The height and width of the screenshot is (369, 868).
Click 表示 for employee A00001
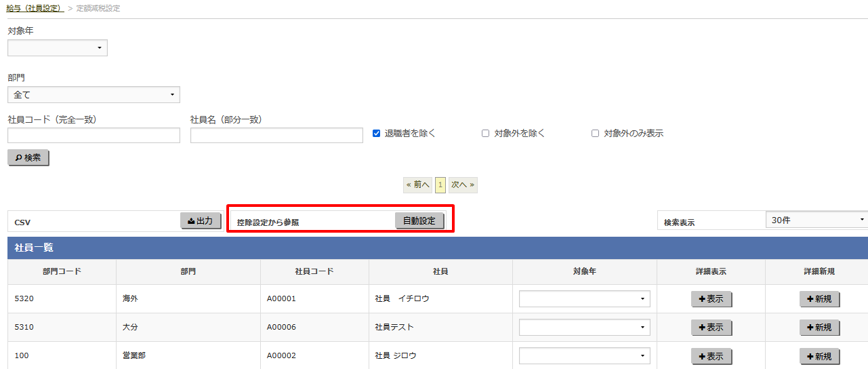pos(711,299)
